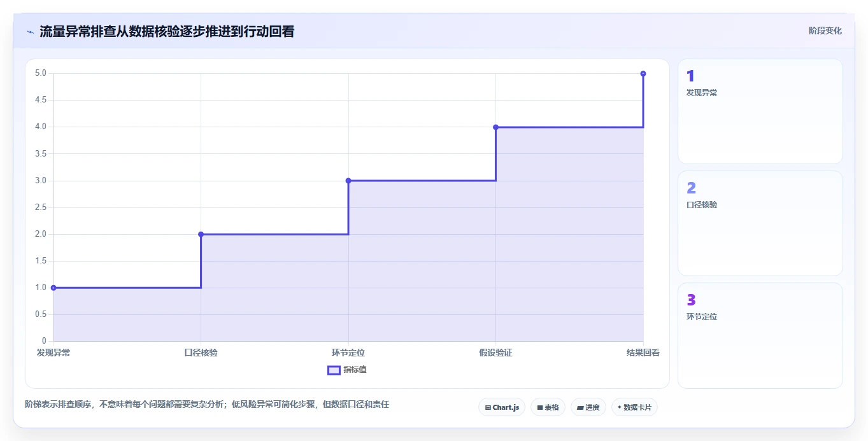Click the 结果回看 x-axis label
The height and width of the screenshot is (441, 868).
(643, 353)
